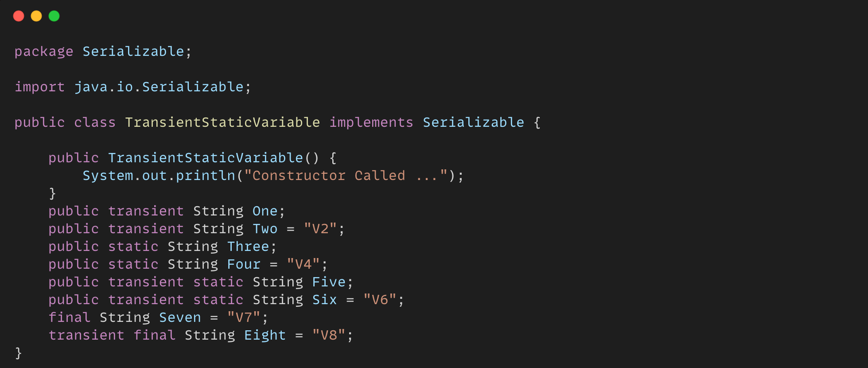Click the TransientStaticVariable class name in declaration
868x368 pixels.
222,122
